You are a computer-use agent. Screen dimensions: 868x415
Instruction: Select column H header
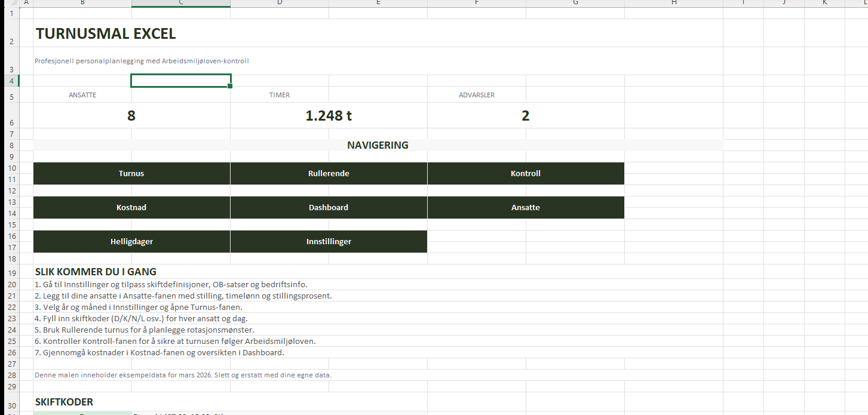point(674,3)
